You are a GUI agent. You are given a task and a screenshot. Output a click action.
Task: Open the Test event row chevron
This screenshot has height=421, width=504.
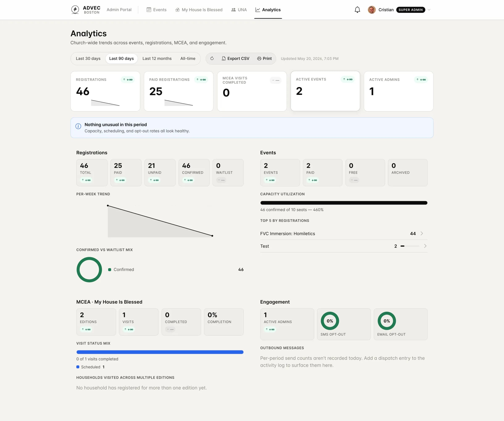click(x=425, y=246)
